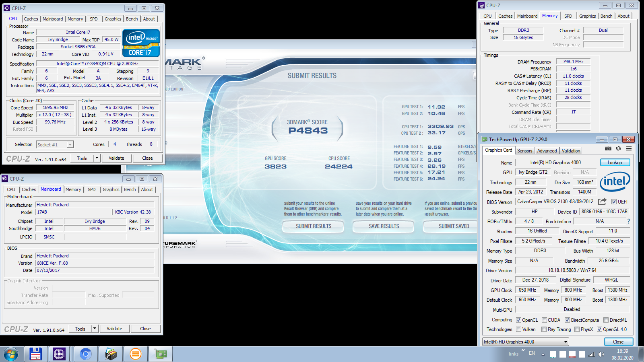This screenshot has width=644, height=362.
Task: Click the purple CPU-Z taskbar icon
Action: (x=59, y=354)
